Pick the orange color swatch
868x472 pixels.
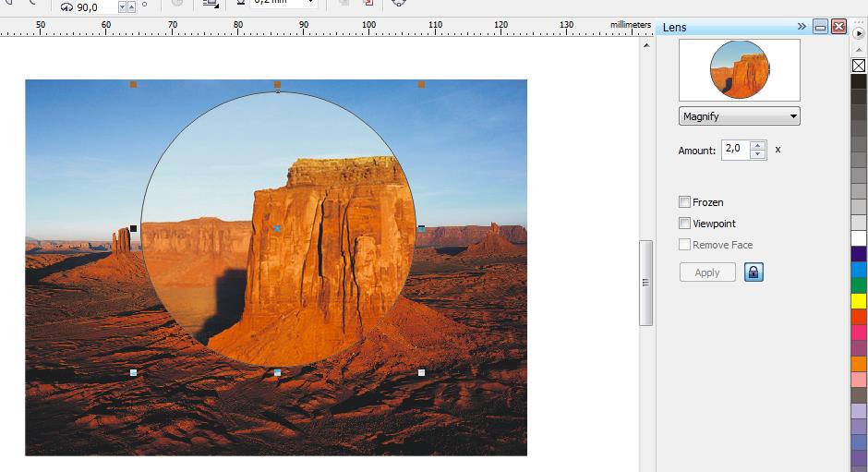859,363
